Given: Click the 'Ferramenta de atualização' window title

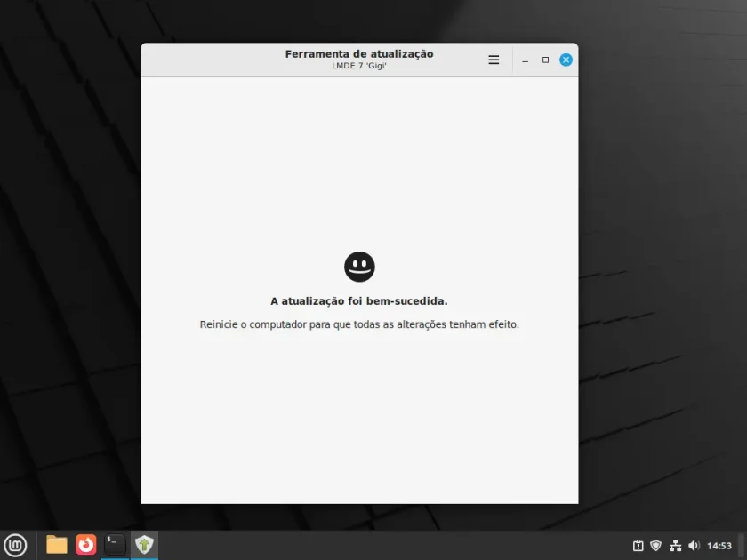Looking at the screenshot, I should pos(359,54).
